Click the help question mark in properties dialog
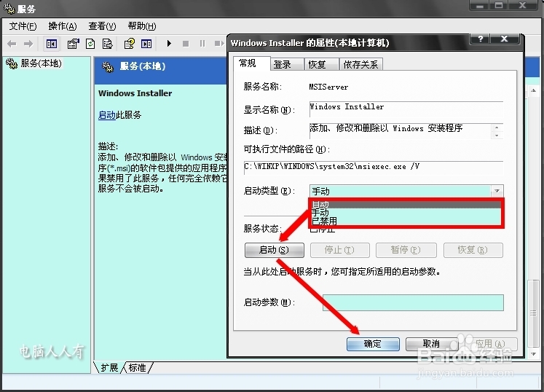544x392 pixels. point(481,39)
